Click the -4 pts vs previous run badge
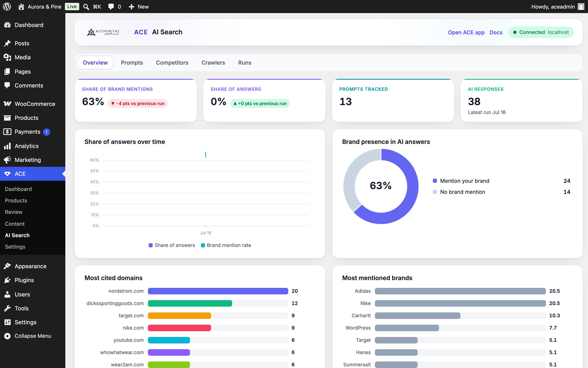 coord(138,103)
